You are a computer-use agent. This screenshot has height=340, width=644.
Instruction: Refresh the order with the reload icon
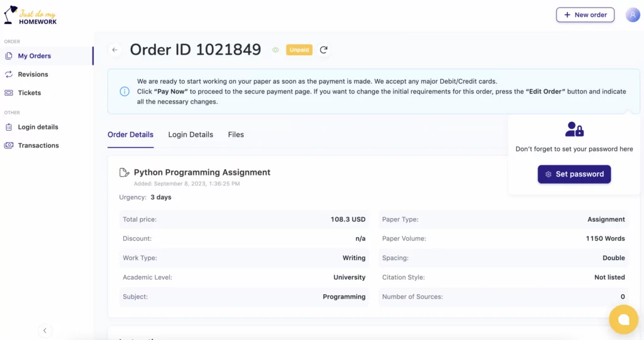324,50
